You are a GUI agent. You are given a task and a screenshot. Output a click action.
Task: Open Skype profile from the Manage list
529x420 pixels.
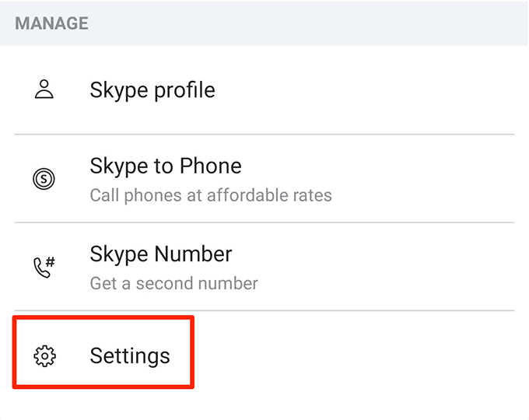(152, 89)
